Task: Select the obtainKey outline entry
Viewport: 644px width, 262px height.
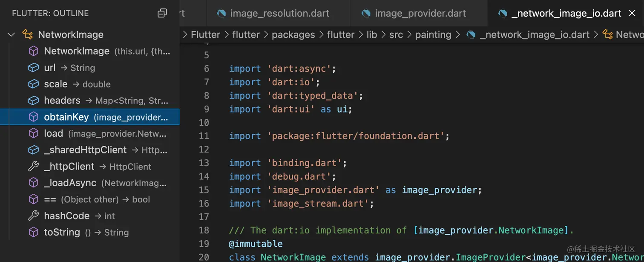Action: coord(89,117)
